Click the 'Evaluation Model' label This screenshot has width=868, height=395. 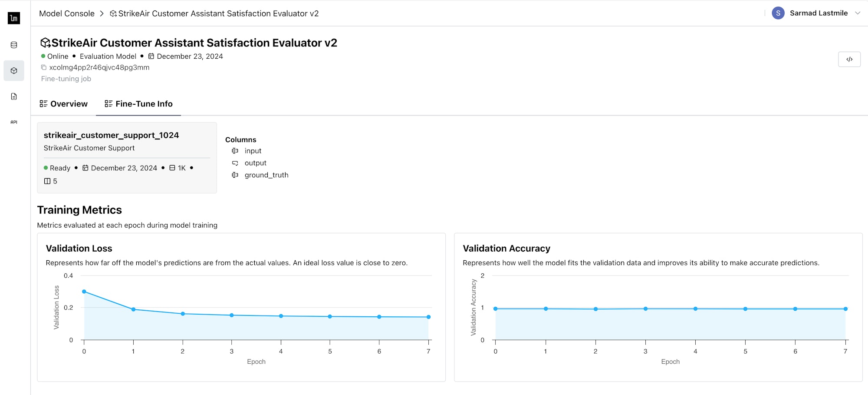pyautogui.click(x=108, y=56)
